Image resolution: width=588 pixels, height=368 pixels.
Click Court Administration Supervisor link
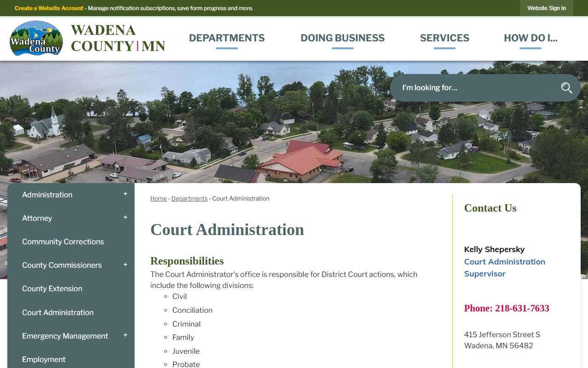pos(504,268)
